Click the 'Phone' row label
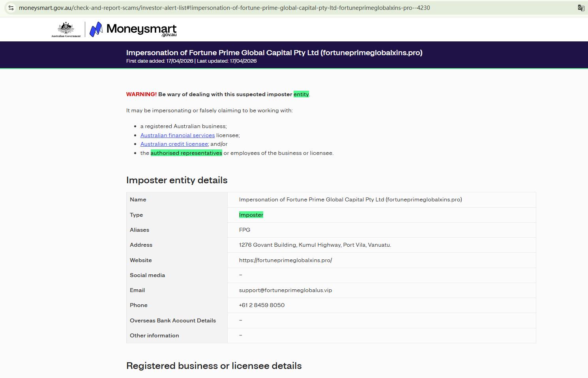The height and width of the screenshot is (378, 588). coord(139,305)
